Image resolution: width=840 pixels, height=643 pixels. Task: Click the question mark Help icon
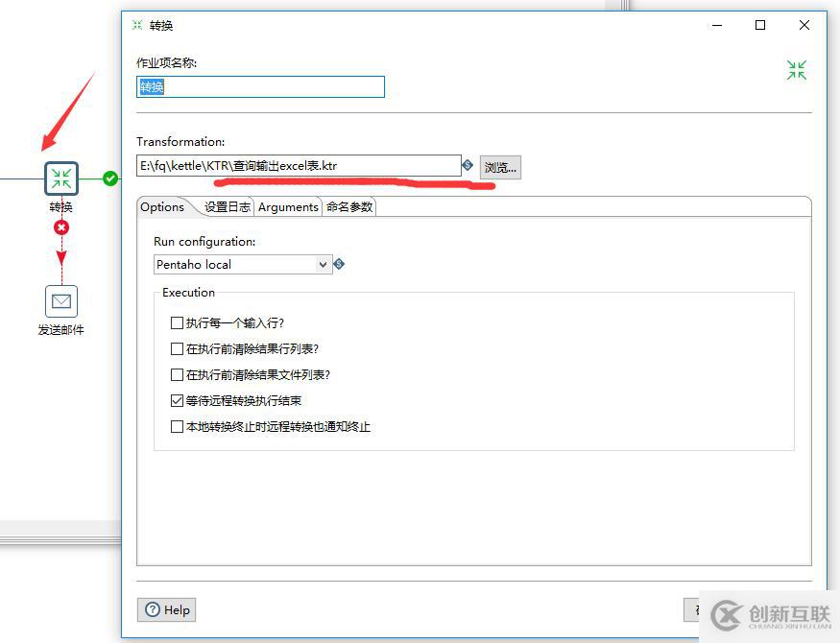pos(154,609)
